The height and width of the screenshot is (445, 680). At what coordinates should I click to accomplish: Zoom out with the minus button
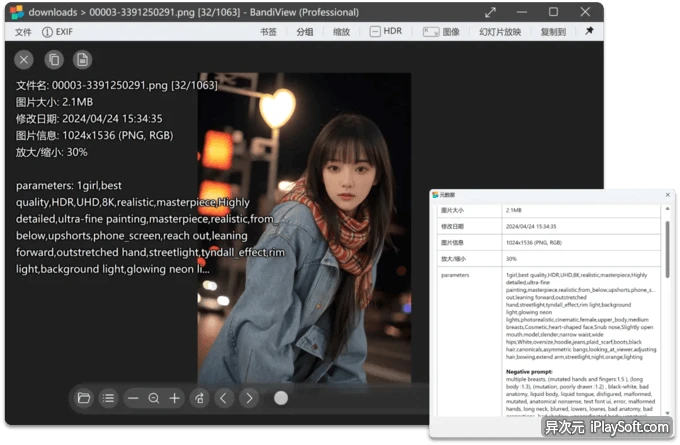[133, 398]
